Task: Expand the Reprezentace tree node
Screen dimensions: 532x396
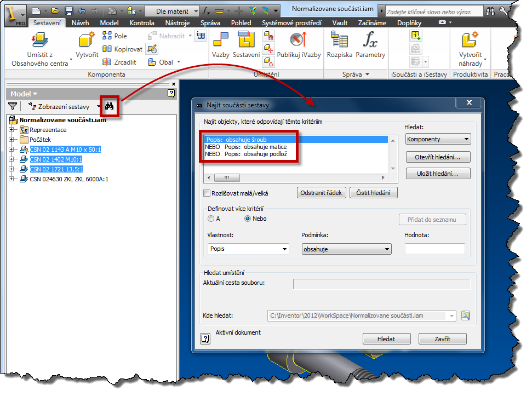Action: pyautogui.click(x=11, y=130)
